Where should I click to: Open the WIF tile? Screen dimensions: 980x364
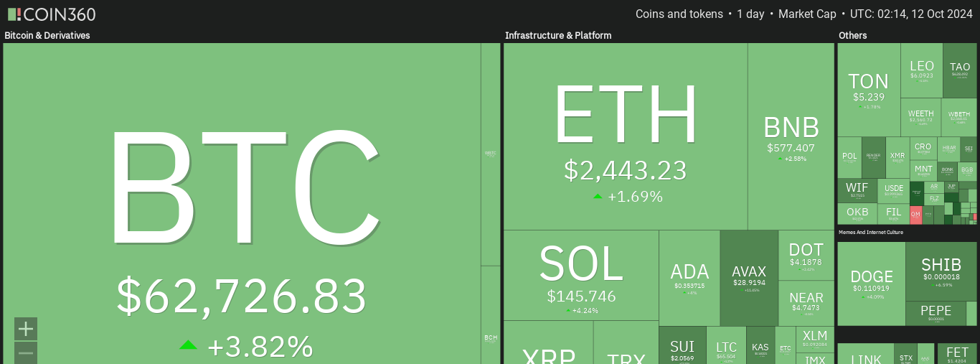(x=857, y=190)
